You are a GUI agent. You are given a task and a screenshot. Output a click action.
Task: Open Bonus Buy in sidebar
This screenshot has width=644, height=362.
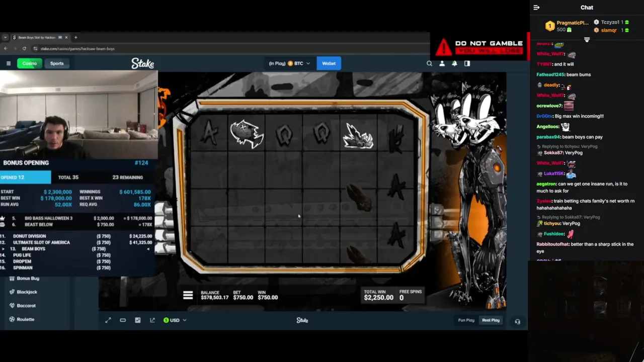(24, 279)
